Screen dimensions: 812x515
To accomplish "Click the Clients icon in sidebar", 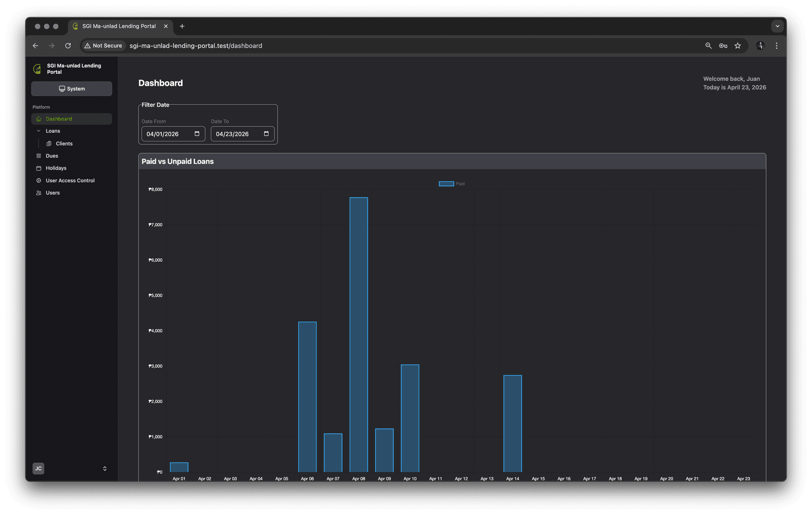I will pyautogui.click(x=49, y=144).
